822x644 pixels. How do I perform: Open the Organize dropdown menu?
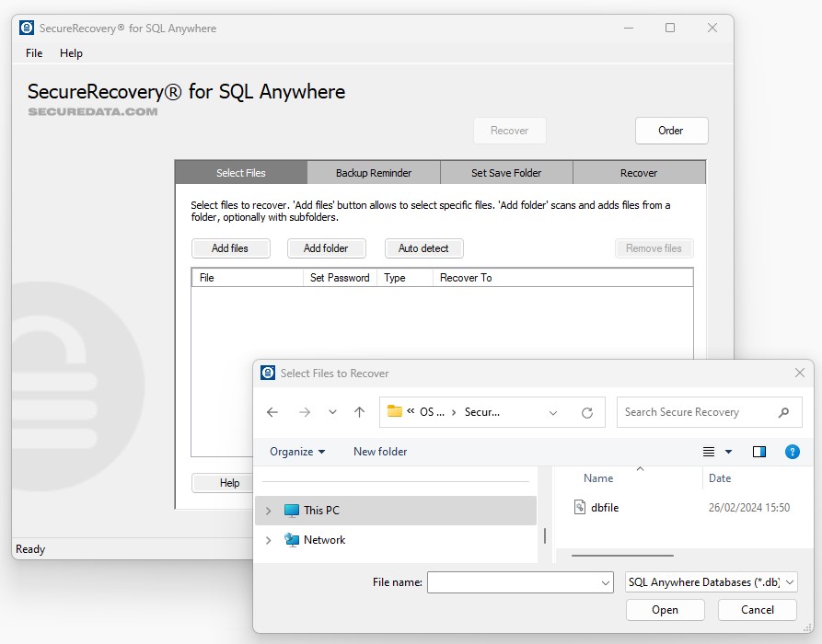click(297, 452)
